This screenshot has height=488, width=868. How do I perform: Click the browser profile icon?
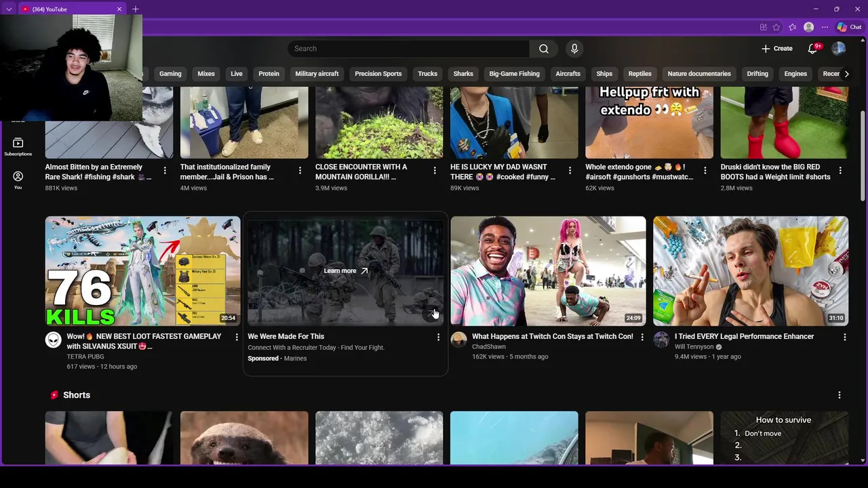[808, 27]
